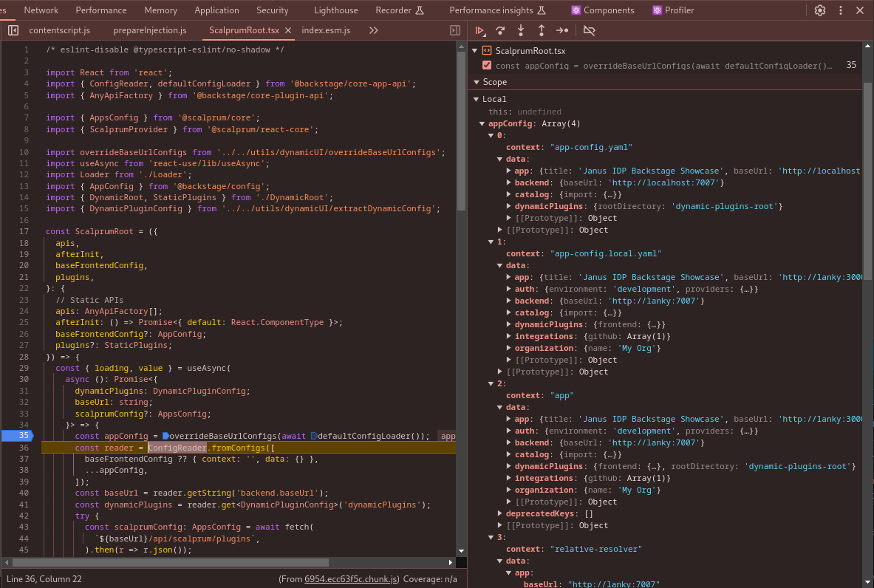This screenshot has width=874, height=588.
Task: Open DevTools settings gear
Action: pos(820,10)
